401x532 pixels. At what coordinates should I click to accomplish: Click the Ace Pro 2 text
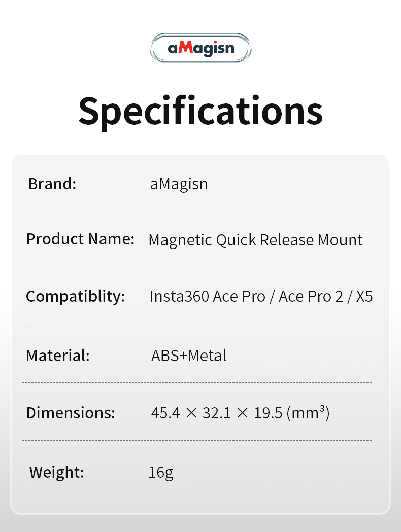311,297
